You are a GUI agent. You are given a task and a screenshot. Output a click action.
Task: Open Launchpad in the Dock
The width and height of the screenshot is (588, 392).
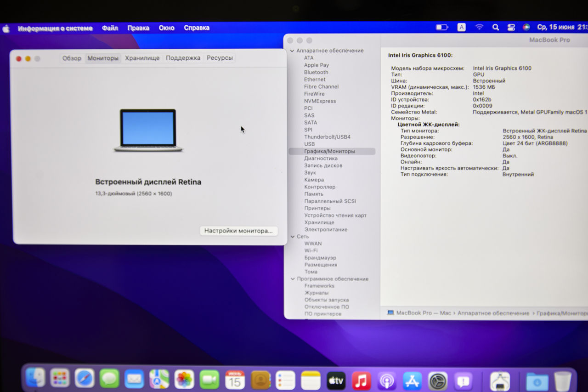point(60,379)
